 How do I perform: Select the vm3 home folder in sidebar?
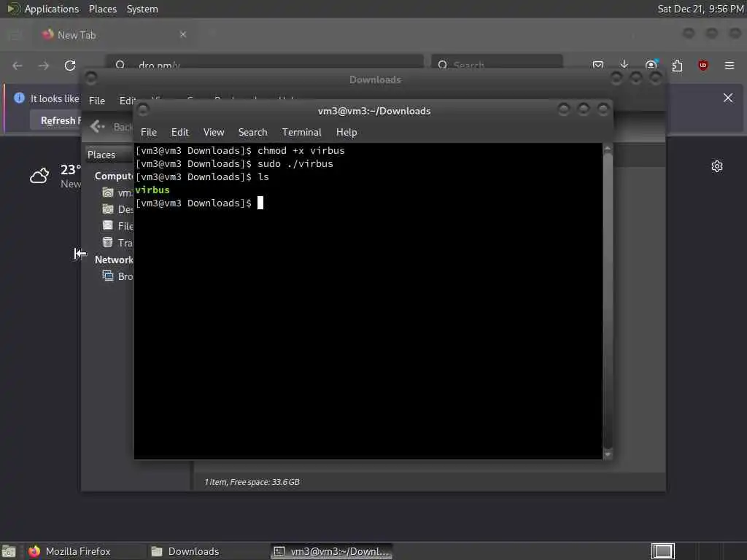[x=117, y=192]
